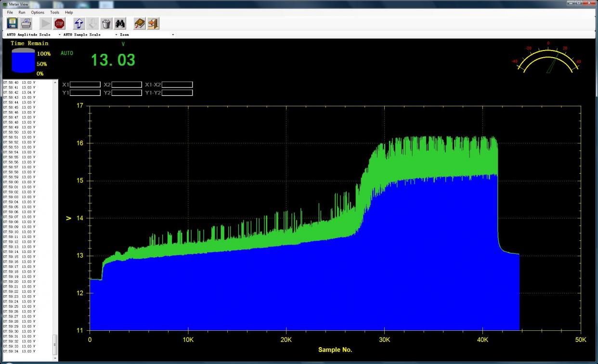Click the X2 cursor input field

coord(127,85)
